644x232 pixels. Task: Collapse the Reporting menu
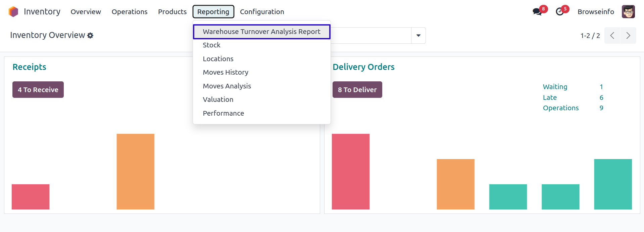point(213,12)
